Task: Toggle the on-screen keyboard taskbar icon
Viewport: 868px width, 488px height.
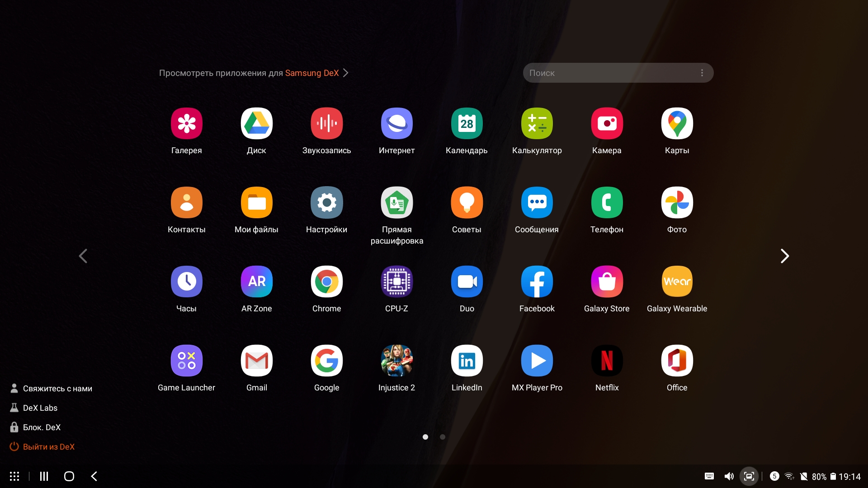Action: coord(709,476)
